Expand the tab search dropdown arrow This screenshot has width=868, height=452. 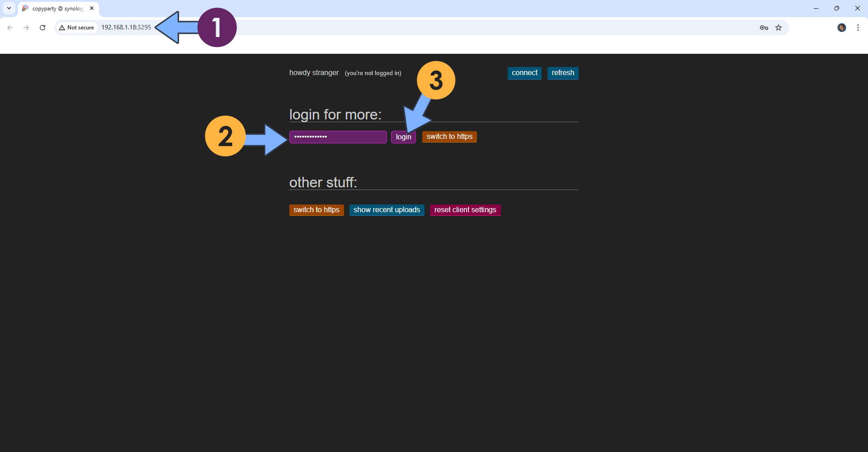[9, 8]
